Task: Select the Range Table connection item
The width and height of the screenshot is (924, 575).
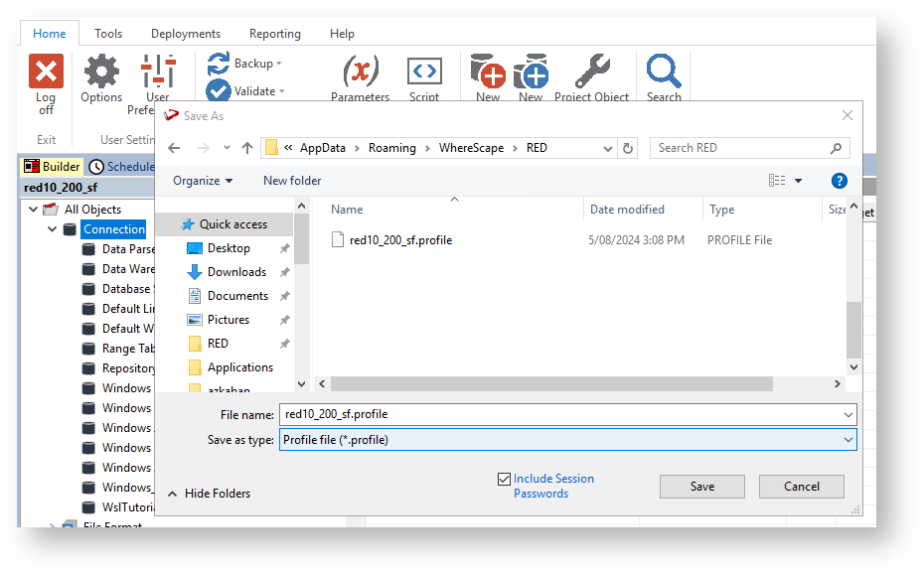Action: [x=118, y=349]
